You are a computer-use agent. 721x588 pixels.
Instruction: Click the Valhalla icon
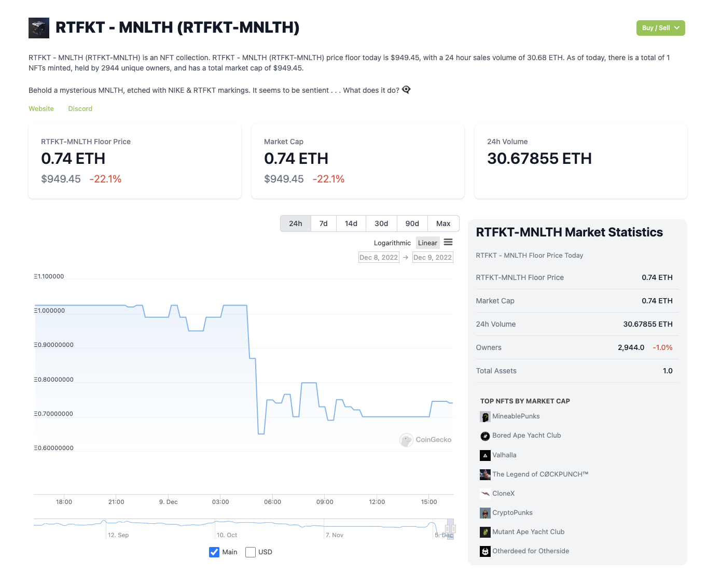[x=485, y=455]
